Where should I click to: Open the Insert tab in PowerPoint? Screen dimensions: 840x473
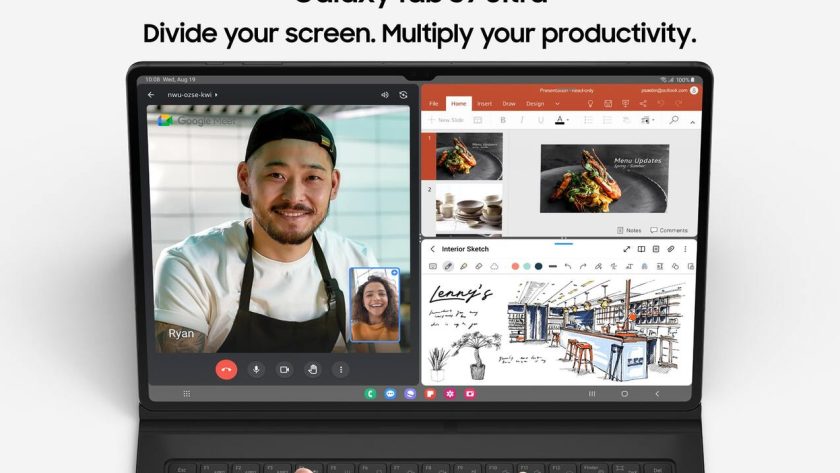[x=484, y=104]
